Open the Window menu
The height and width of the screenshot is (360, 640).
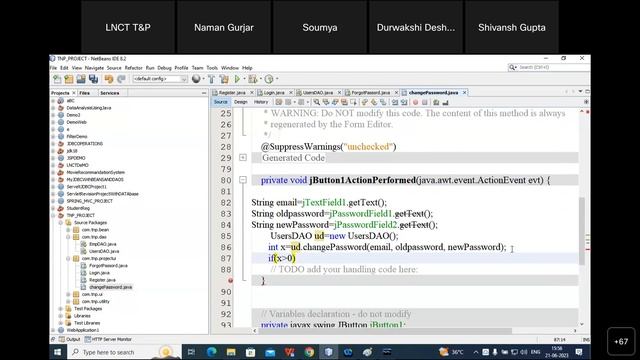tap(230, 68)
